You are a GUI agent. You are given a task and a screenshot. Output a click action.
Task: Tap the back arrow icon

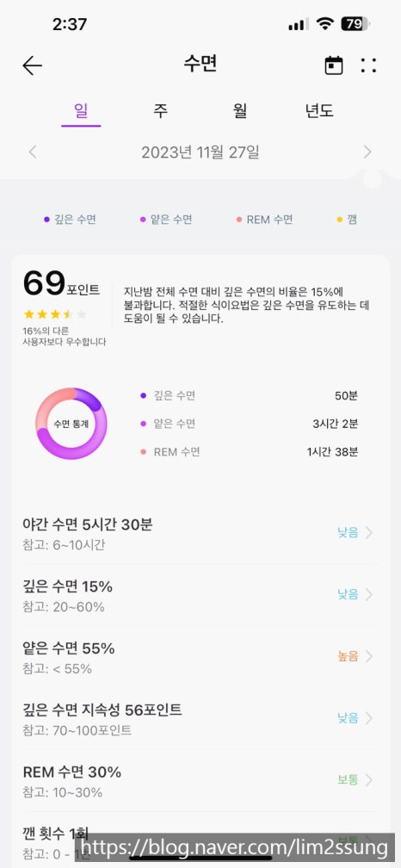coord(32,65)
